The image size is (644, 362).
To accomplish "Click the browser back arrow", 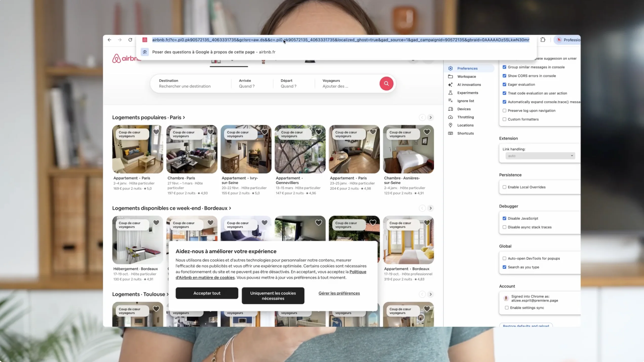I will [109, 40].
